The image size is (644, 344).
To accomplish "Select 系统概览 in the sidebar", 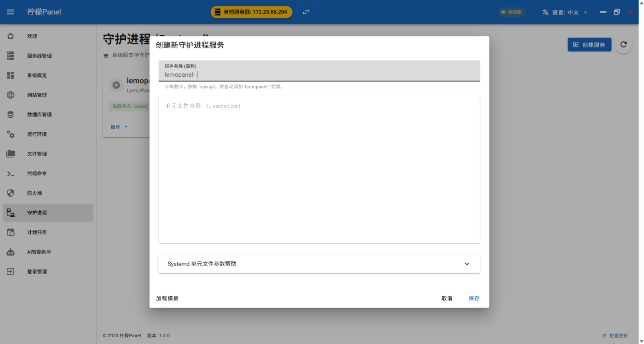I will pyautogui.click(x=37, y=75).
